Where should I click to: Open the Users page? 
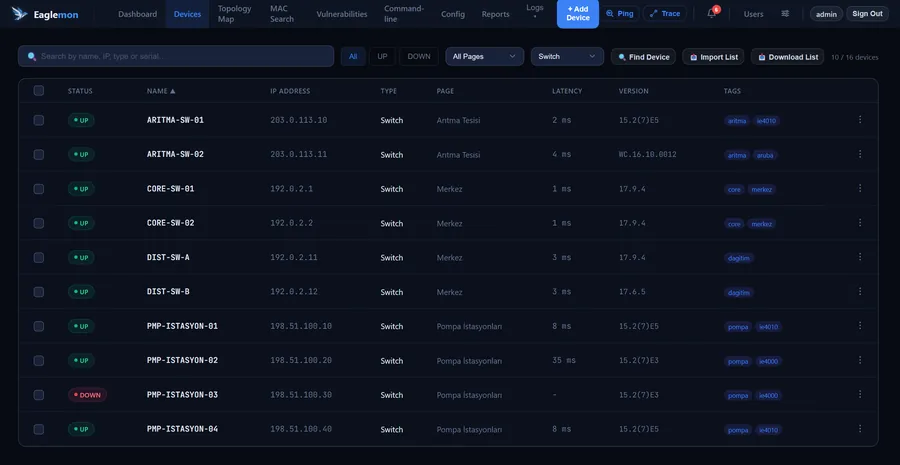753,14
